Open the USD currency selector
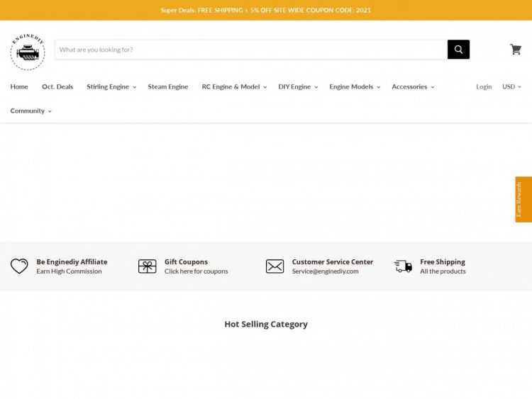 pos(511,86)
